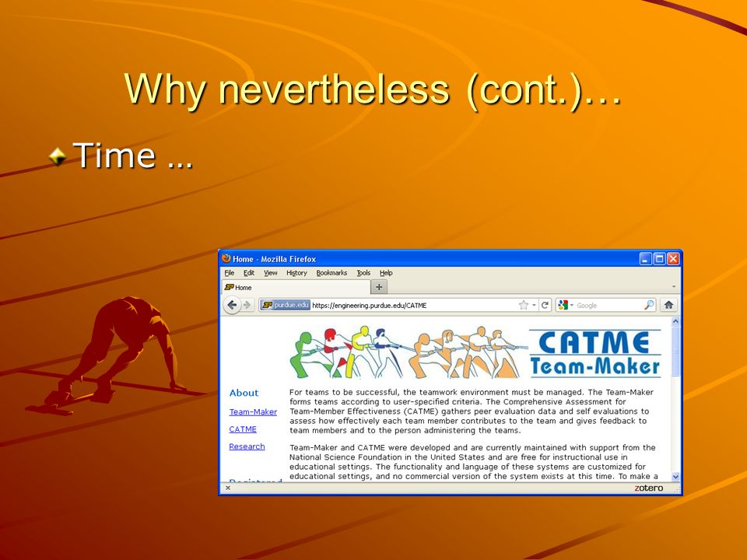Bookmark the page with the star icon
The width and height of the screenshot is (747, 560).
click(524, 305)
